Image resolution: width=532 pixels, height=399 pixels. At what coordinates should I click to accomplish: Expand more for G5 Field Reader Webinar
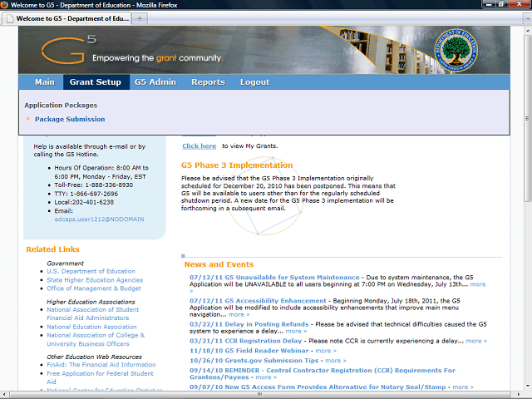click(326, 351)
